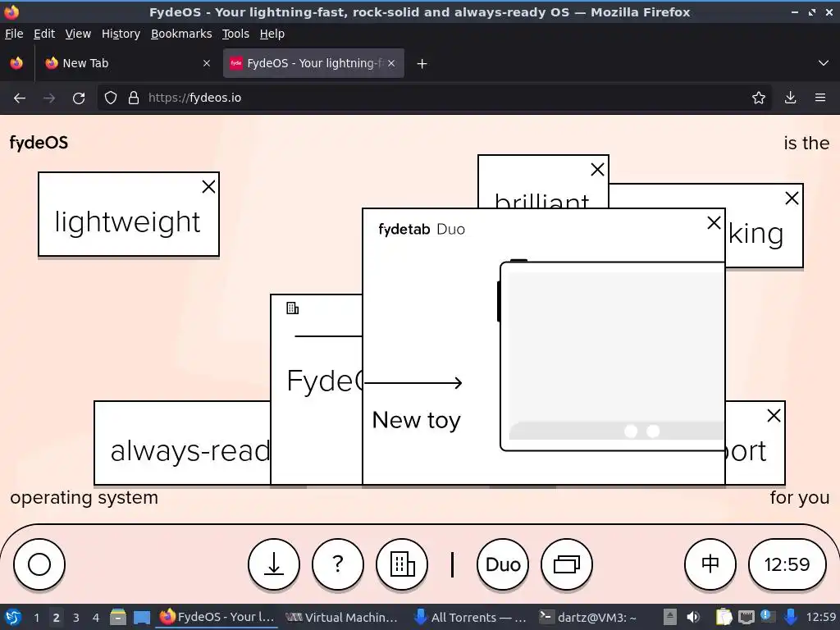
Task: Click the show desktop taskbar icon
Action: (x=142, y=617)
